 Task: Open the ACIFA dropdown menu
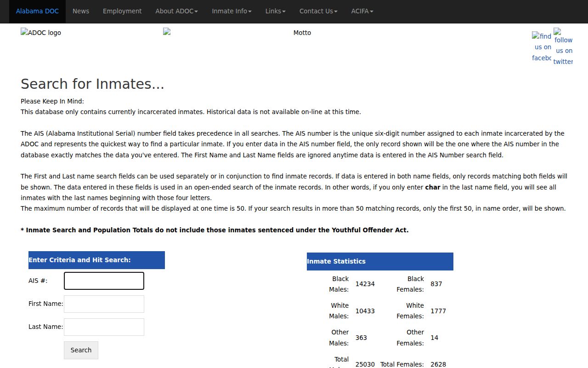(x=362, y=11)
